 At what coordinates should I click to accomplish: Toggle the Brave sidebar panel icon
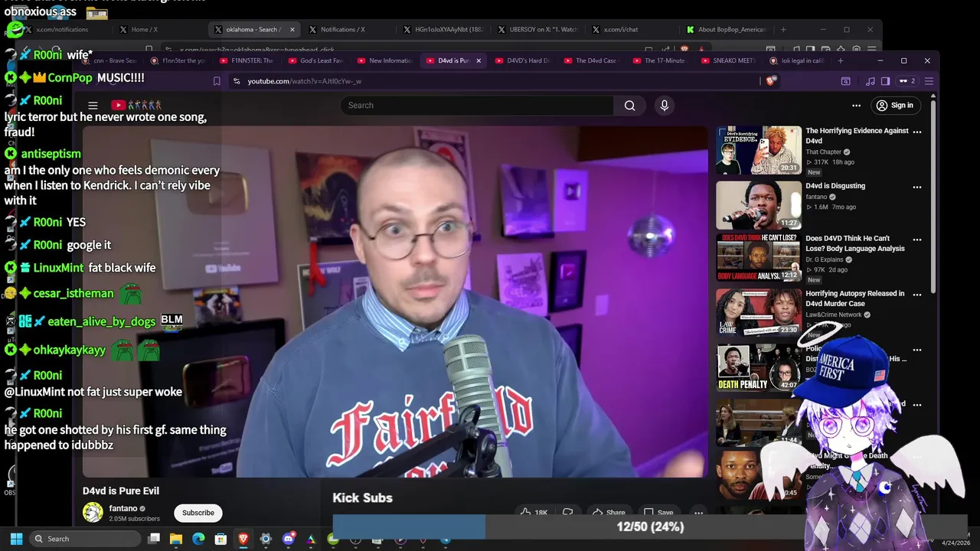[885, 81]
